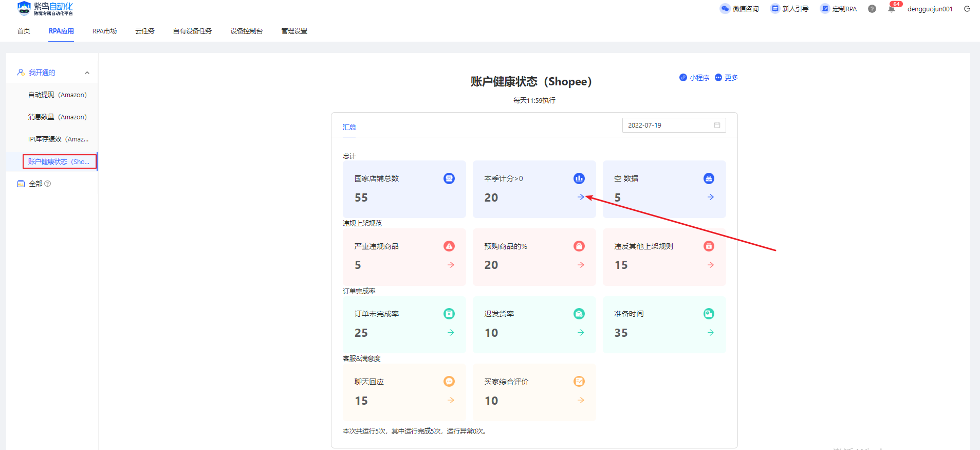Click the 2022-07-19 date field
This screenshot has width=980, height=450.
coord(674,125)
